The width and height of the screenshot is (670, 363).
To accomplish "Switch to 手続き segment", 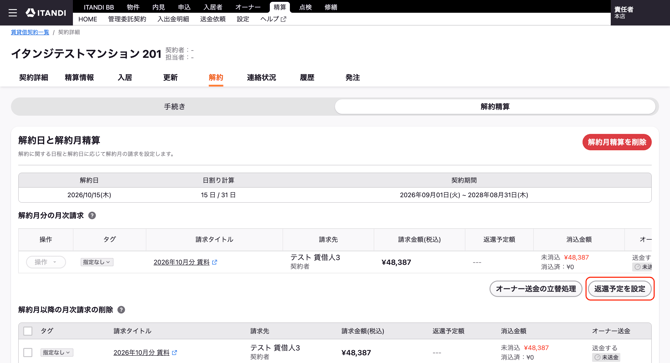I will [x=174, y=107].
